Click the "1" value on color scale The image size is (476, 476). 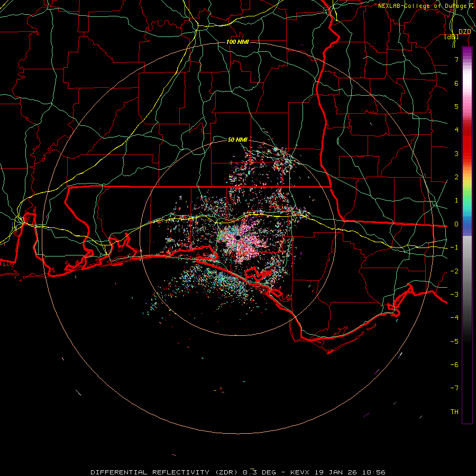[x=456, y=200]
